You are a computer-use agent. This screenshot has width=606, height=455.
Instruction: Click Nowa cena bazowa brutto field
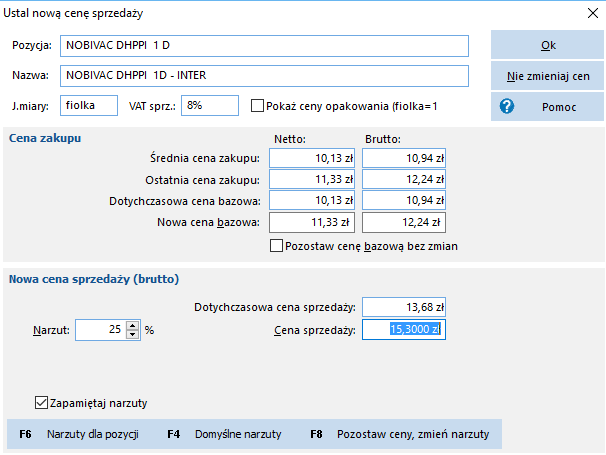(x=404, y=222)
